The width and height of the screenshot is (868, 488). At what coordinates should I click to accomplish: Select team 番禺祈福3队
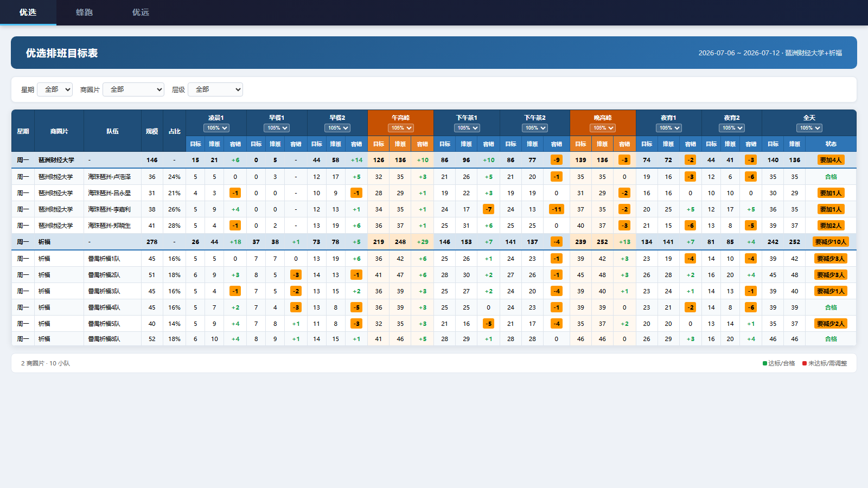click(x=104, y=291)
